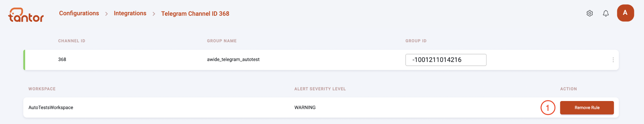Go to the Configurations breadcrumb
The image size is (644, 124).
(x=79, y=13)
